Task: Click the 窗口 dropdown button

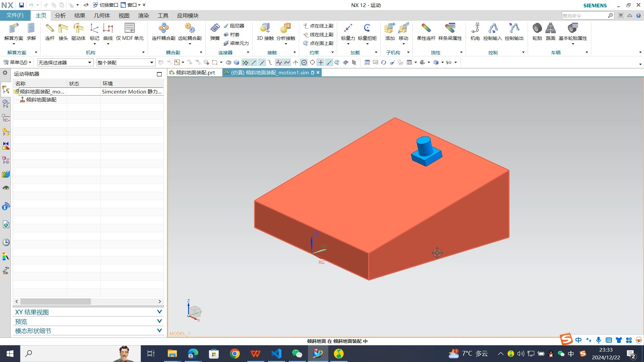Action: point(131,5)
